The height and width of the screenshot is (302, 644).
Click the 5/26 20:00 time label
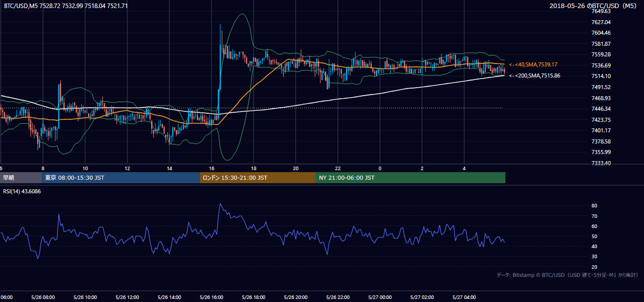[x=295, y=297]
